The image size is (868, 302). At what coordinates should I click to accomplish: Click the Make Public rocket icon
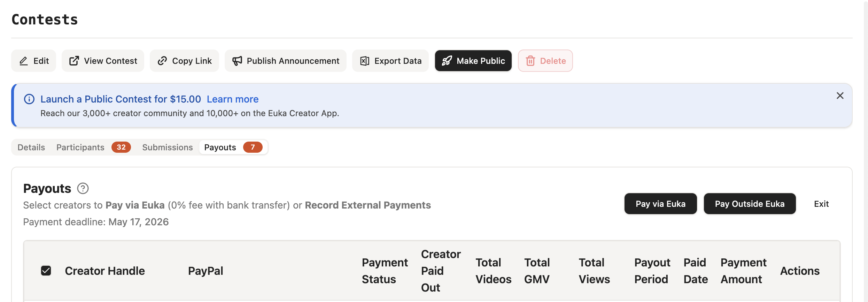pyautogui.click(x=447, y=61)
